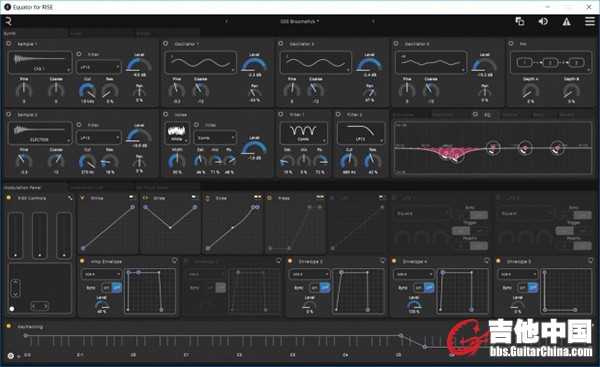Toggle the Sample 1 power button

[x=8, y=44]
